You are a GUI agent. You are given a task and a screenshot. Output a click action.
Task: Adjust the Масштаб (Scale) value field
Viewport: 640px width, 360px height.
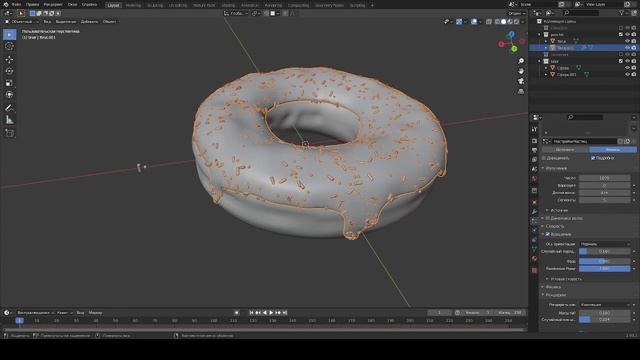coord(604,313)
